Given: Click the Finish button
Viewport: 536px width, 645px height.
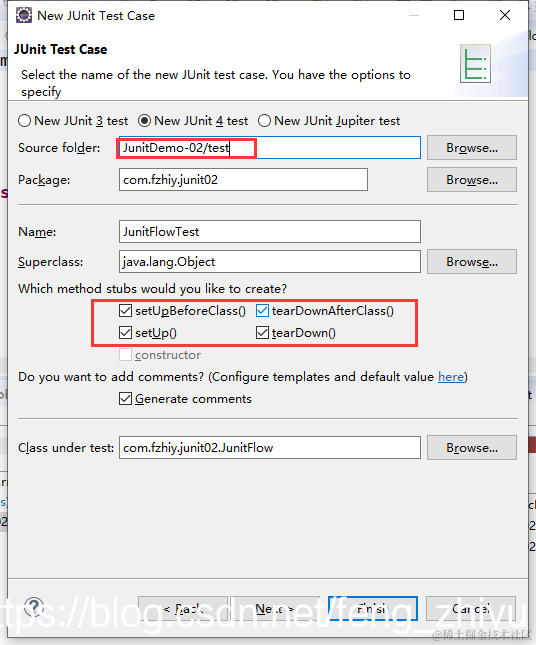Looking at the screenshot, I should click(373, 608).
